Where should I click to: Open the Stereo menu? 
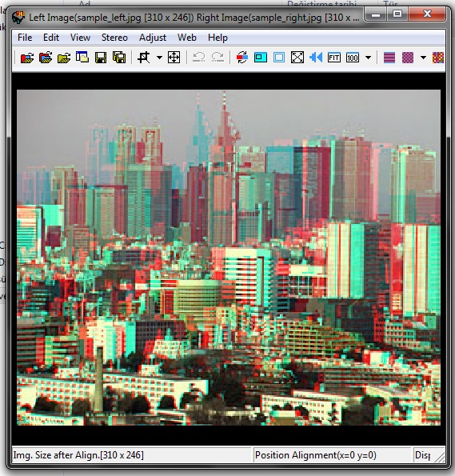point(114,38)
